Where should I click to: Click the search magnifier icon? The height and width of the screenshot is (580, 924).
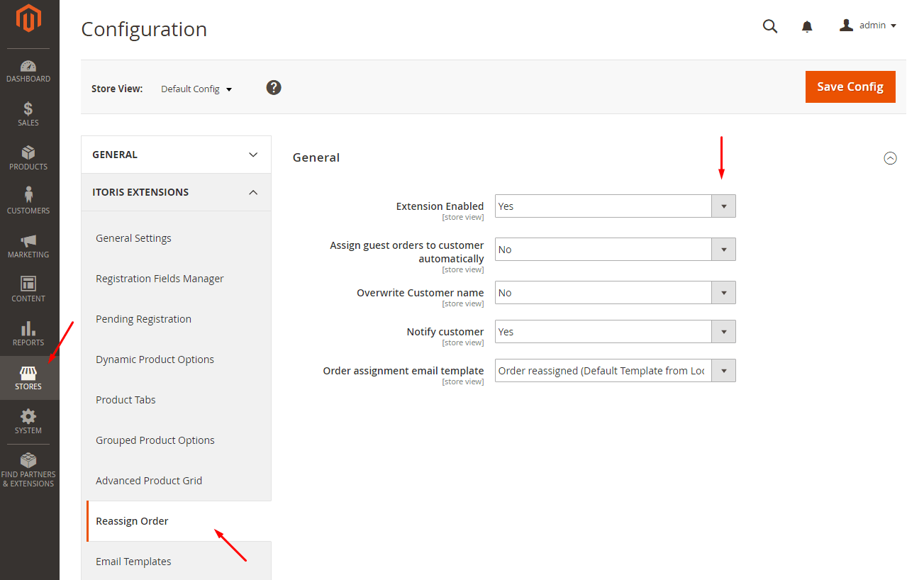click(770, 26)
